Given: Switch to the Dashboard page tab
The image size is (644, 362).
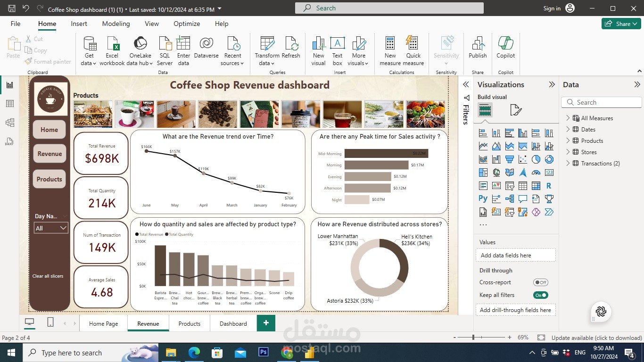Looking at the screenshot, I should pos(233,323).
